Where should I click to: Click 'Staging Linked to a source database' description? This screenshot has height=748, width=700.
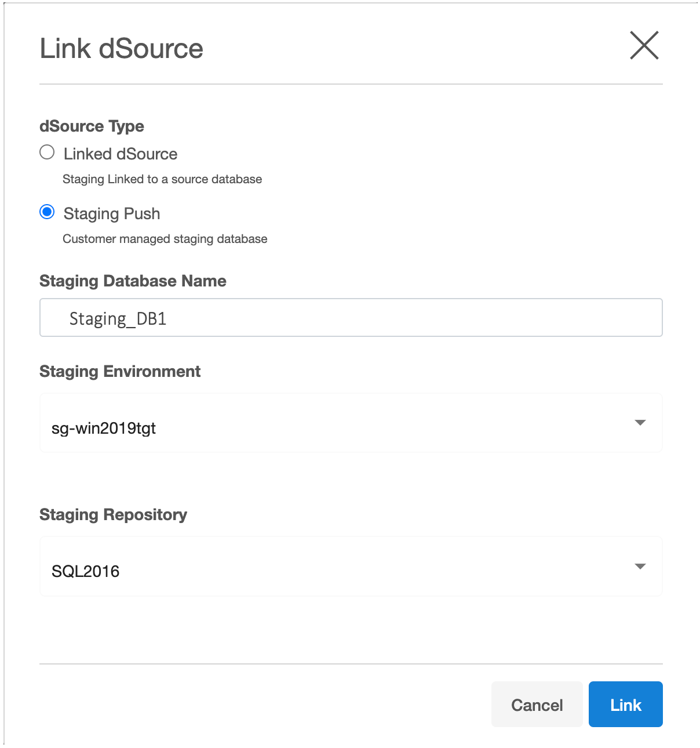[x=162, y=180]
